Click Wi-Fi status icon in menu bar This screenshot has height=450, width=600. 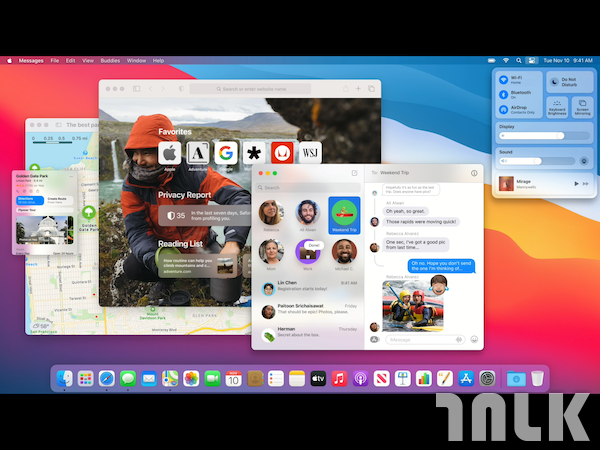point(506,60)
